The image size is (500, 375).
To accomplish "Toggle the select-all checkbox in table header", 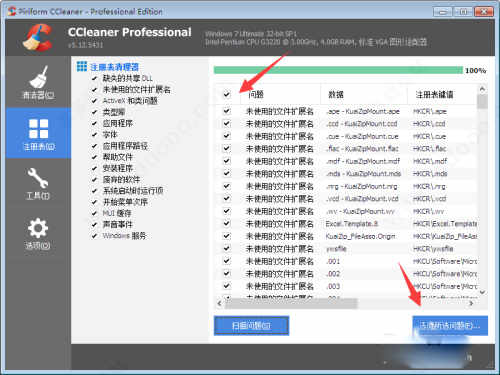I will [227, 95].
